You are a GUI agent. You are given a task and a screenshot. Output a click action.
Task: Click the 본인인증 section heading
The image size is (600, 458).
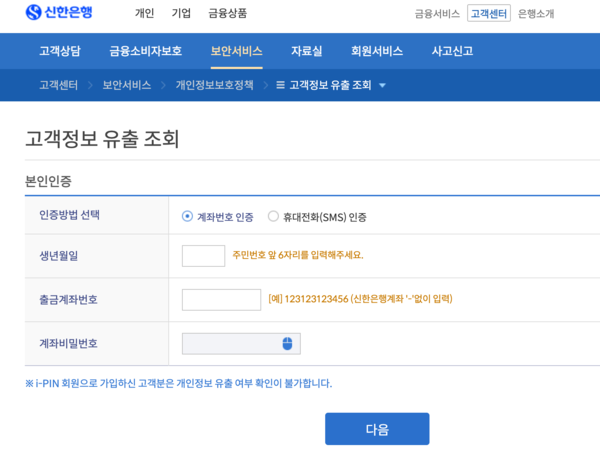48,181
